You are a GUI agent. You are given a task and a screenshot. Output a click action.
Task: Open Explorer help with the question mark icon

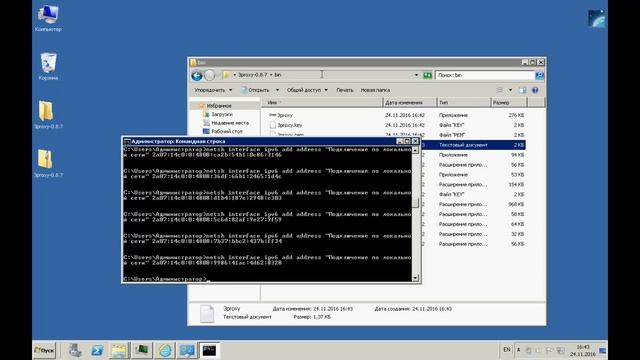click(x=535, y=90)
